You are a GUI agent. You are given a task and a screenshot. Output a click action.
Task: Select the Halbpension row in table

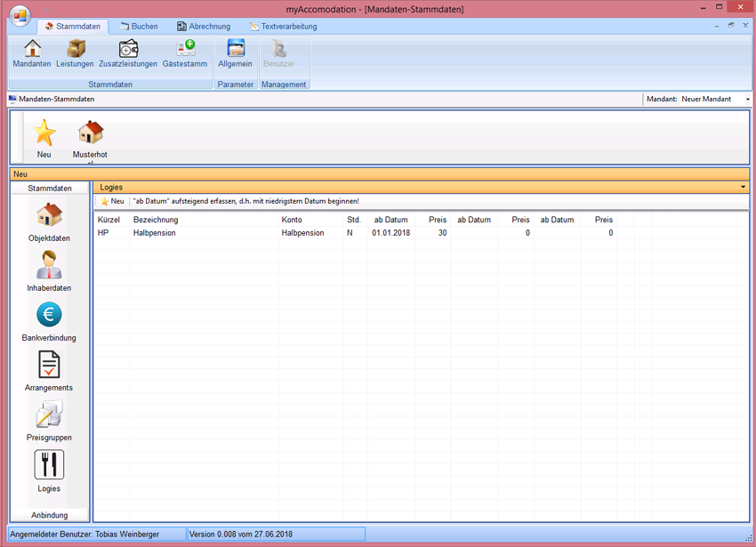tap(155, 233)
